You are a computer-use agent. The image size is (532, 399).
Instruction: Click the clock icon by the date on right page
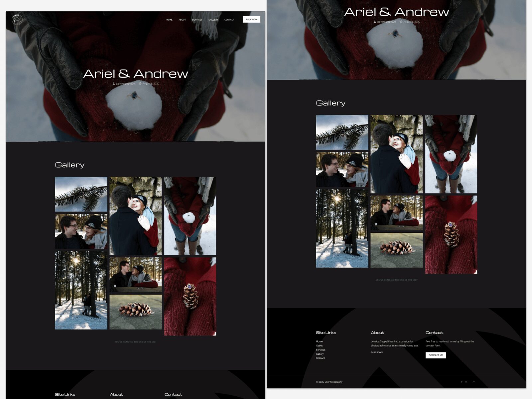click(401, 22)
